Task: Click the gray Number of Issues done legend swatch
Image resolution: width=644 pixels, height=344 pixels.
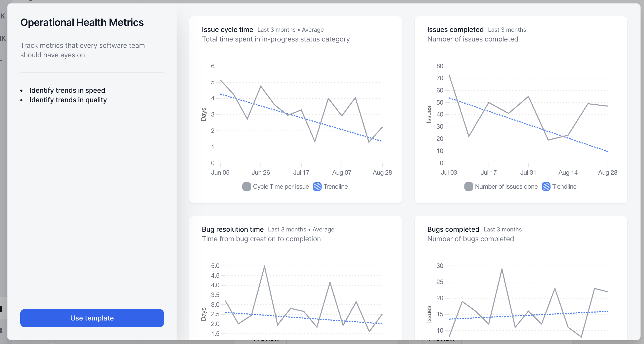Action: (x=468, y=187)
